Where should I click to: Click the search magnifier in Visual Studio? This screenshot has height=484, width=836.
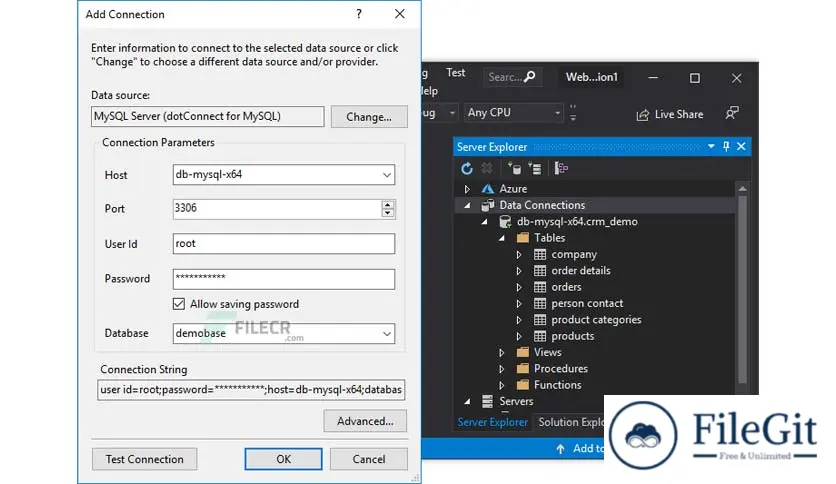[529, 77]
